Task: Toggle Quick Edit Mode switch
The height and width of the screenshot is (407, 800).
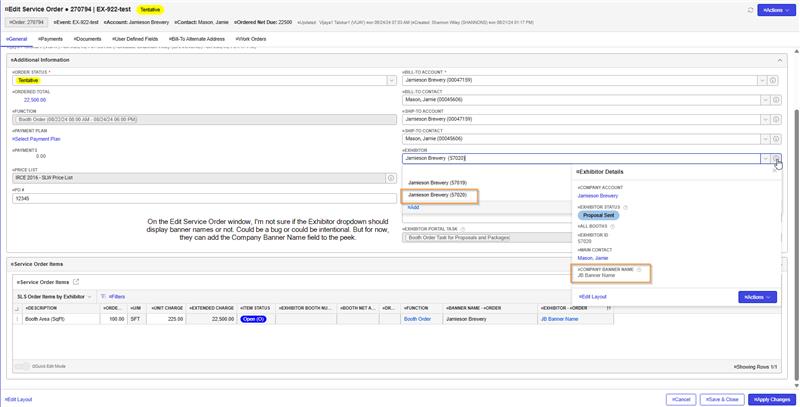Action: [x=22, y=366]
